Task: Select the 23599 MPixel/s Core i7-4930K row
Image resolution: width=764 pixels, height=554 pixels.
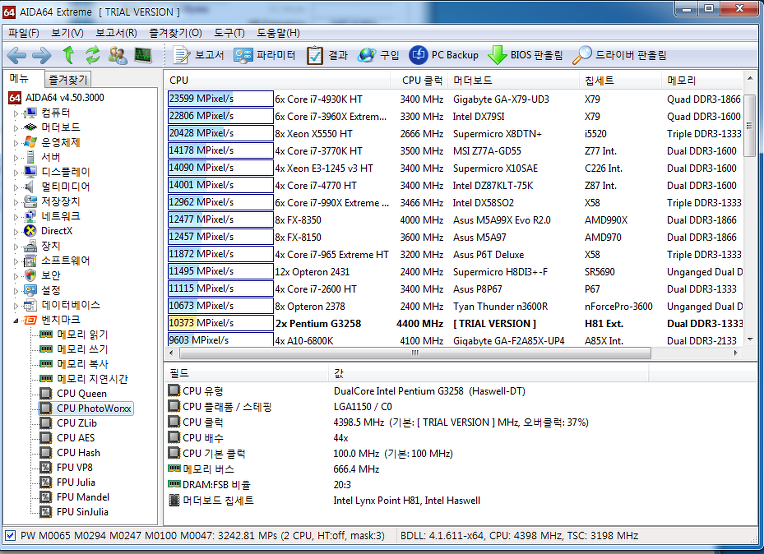Action: pyautogui.click(x=456, y=99)
